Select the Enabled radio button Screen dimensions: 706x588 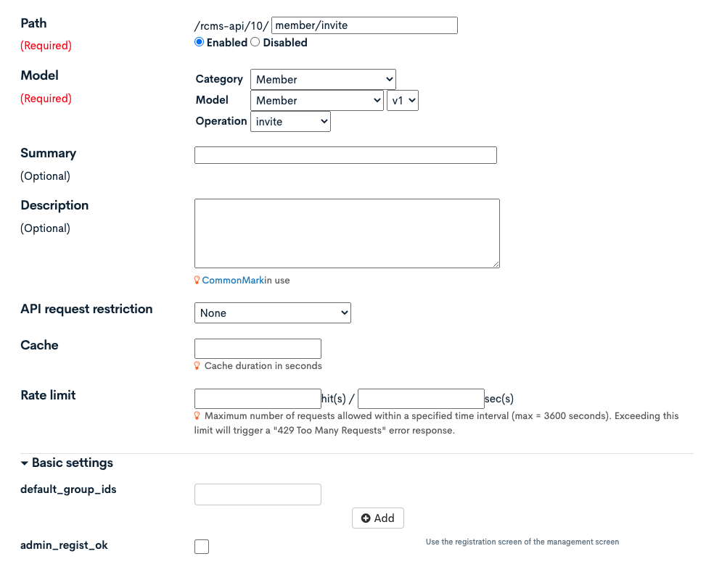click(199, 42)
